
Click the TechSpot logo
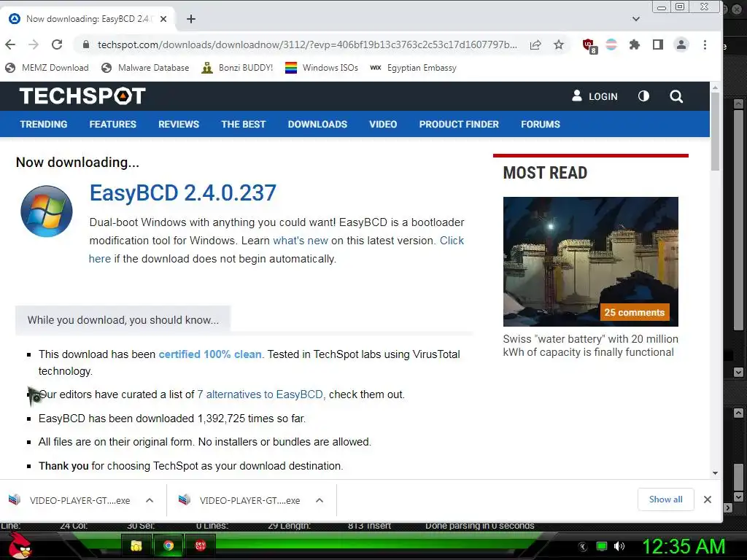coord(82,96)
